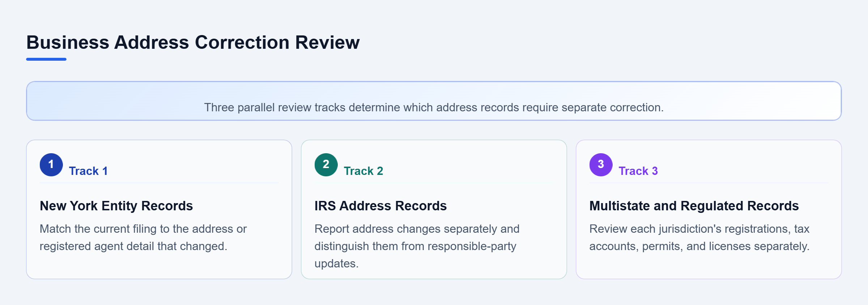Click the three parallel review tracks banner text
The height and width of the screenshot is (305, 868).
point(434,107)
